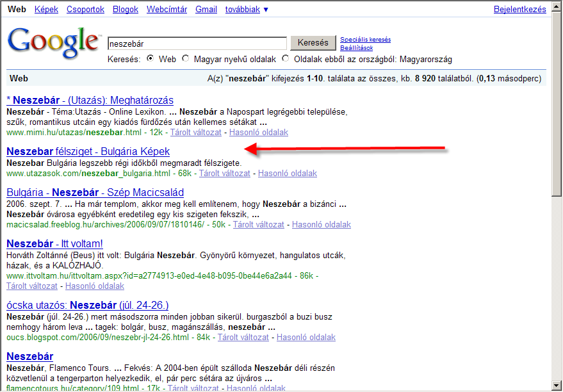Click the vertical scrollbar thumb

click(x=557, y=103)
